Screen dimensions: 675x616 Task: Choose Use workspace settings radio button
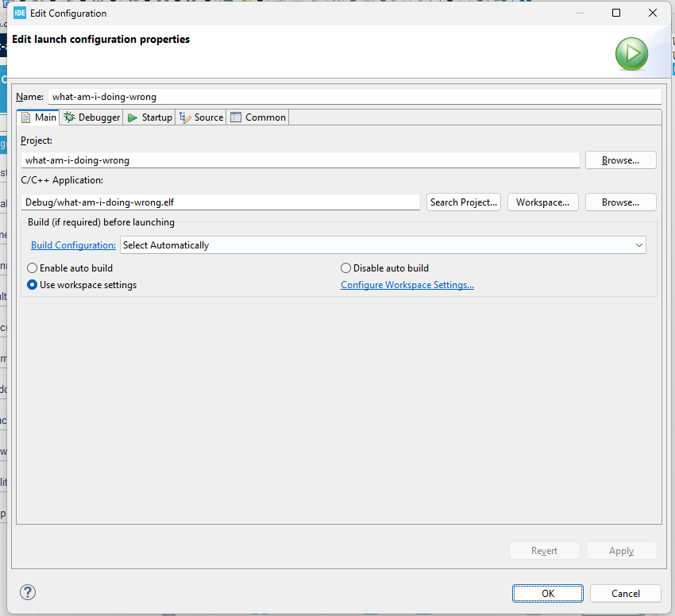coord(33,285)
